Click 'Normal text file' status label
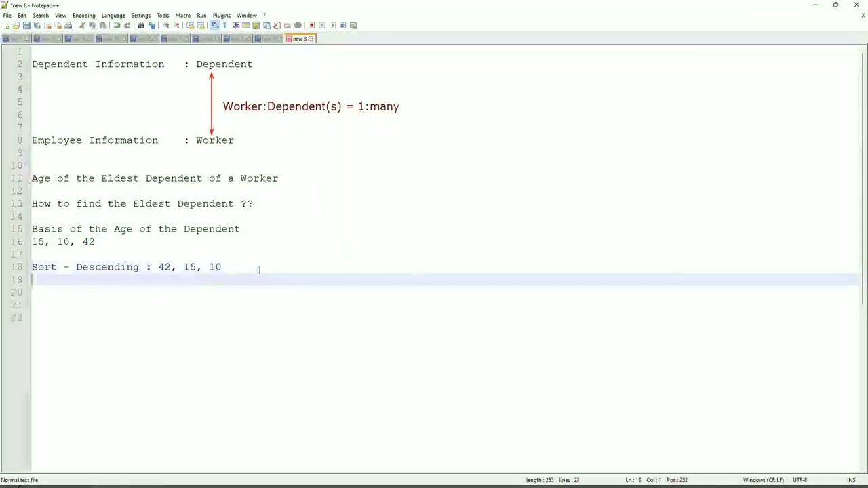Viewport: 868px width, 488px height. tap(20, 480)
